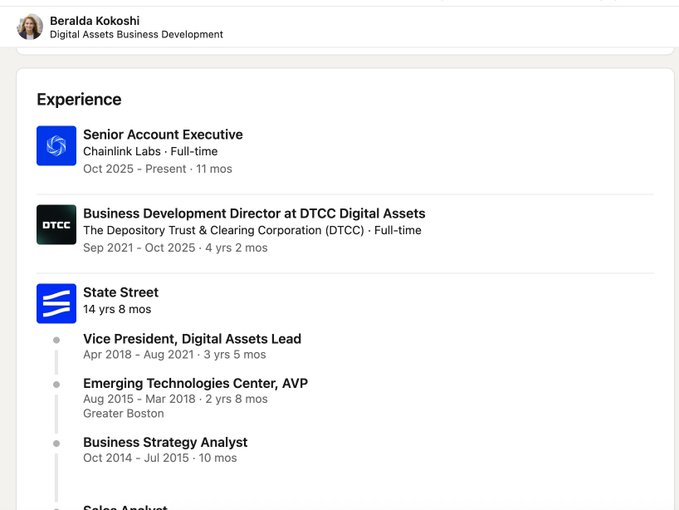The image size is (679, 510).
Task: Open the DTCC company logo
Action: (56, 225)
